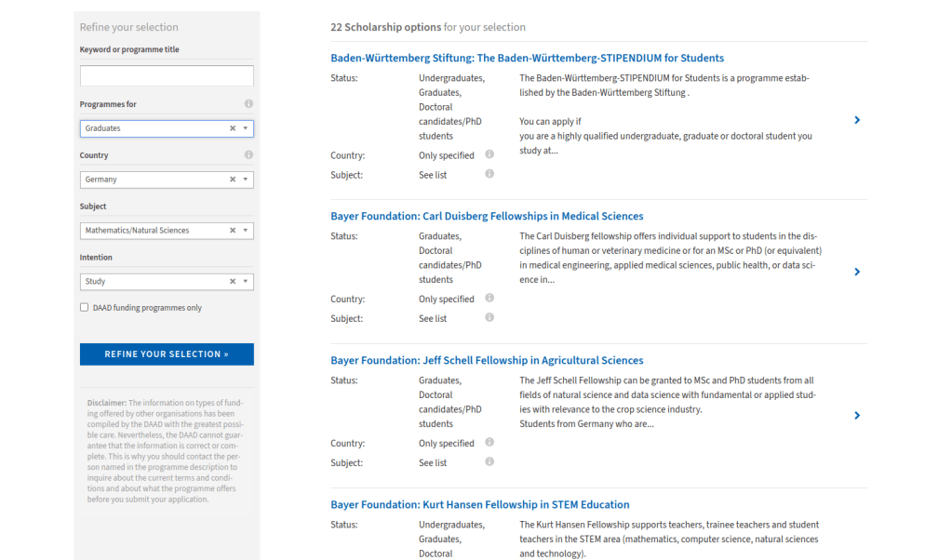Viewport: 952px width, 560px height.
Task: Click info icon beside Programmes for label
Action: [248, 104]
